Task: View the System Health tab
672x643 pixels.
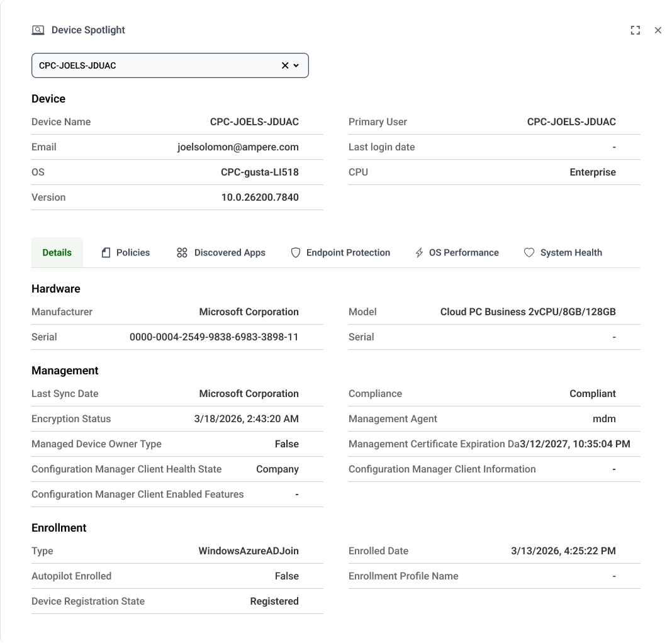Action: pos(571,252)
